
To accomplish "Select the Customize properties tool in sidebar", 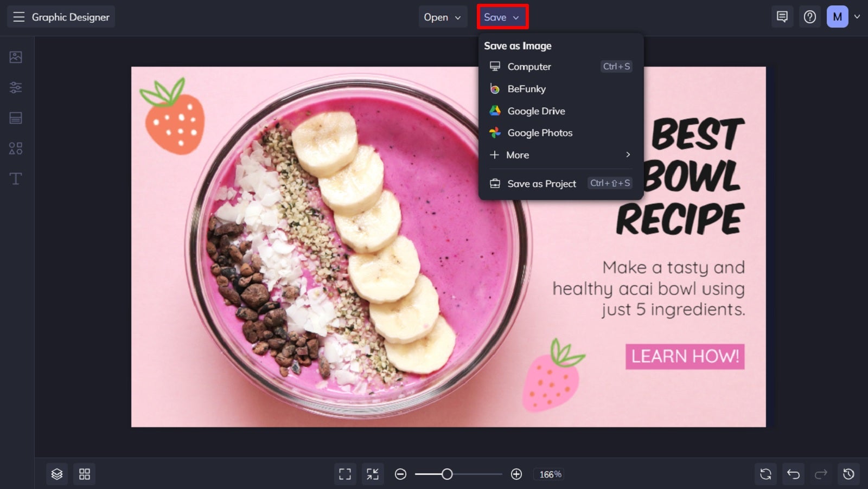I will point(16,87).
